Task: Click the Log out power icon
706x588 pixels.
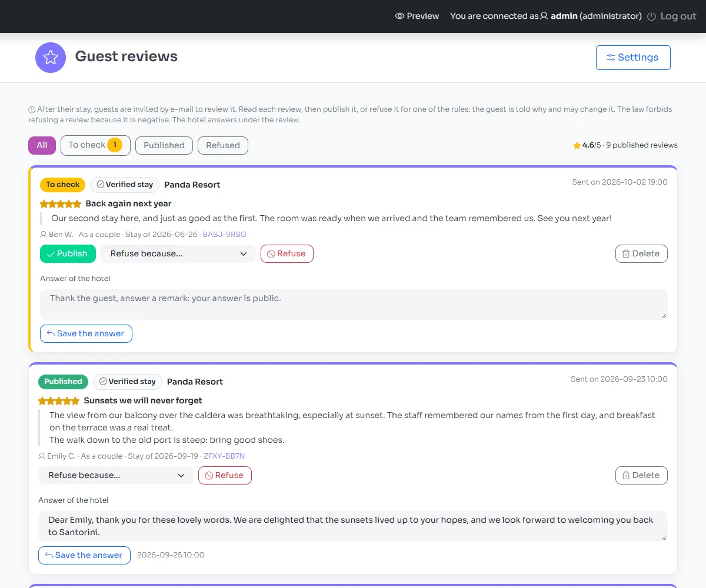Action: click(651, 16)
